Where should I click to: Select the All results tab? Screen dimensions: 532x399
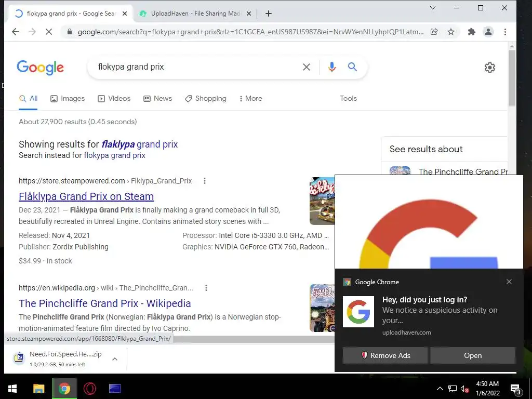point(28,98)
